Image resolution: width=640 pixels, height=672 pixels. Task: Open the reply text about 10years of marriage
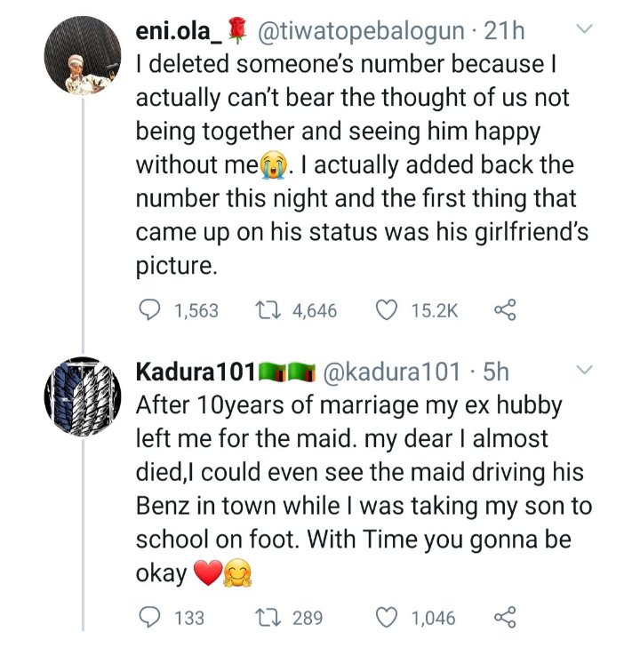click(356, 488)
